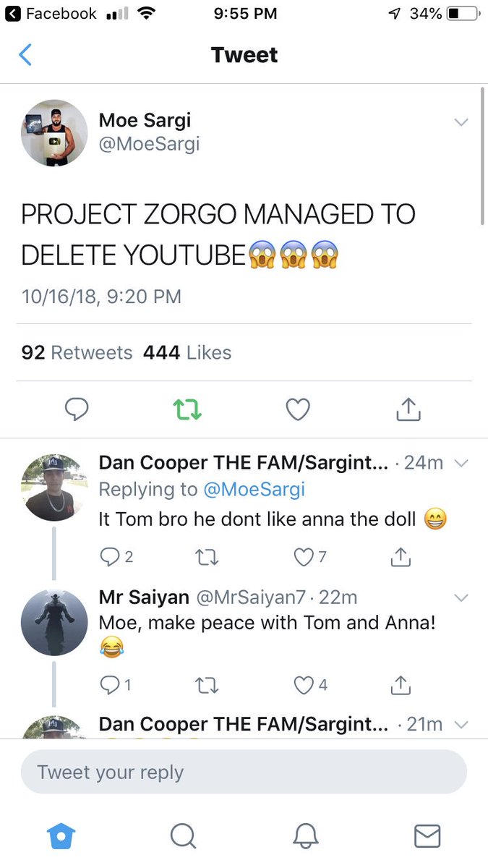
Task: Share Mr Saiyan's reply
Action: click(401, 684)
